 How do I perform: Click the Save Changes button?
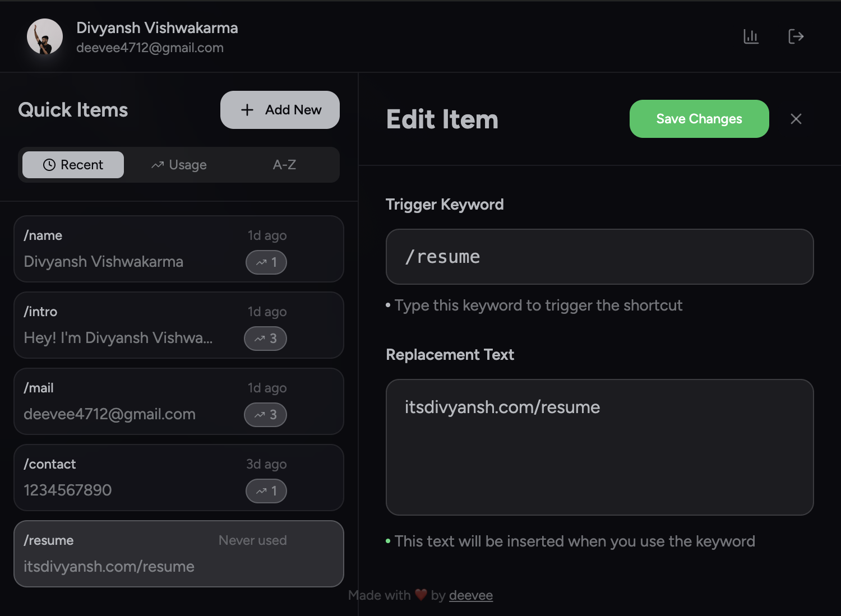pos(699,119)
